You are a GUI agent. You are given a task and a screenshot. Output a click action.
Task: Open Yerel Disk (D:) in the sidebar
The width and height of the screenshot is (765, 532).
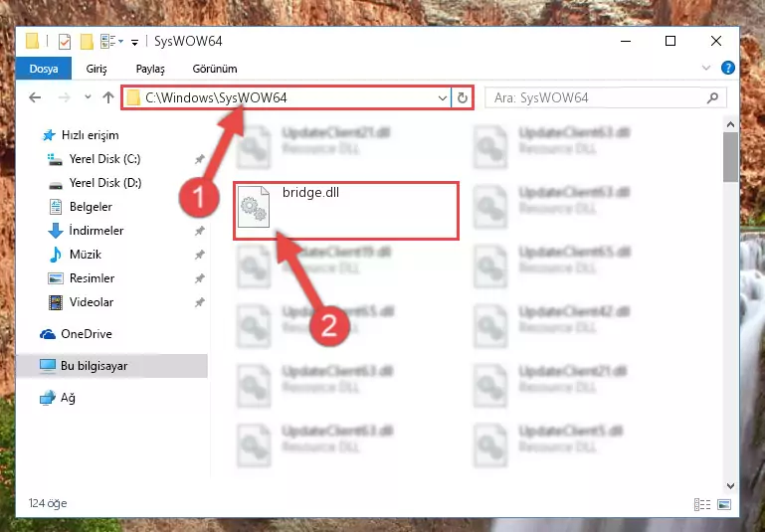pos(104,183)
